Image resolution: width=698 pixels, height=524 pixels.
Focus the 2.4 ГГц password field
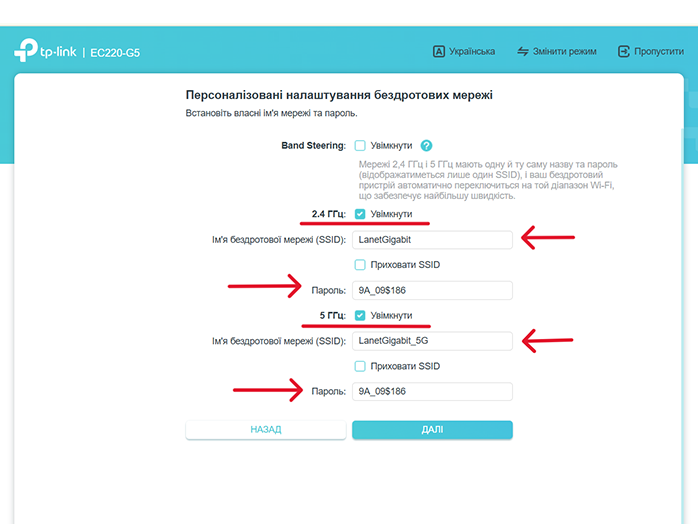432,291
